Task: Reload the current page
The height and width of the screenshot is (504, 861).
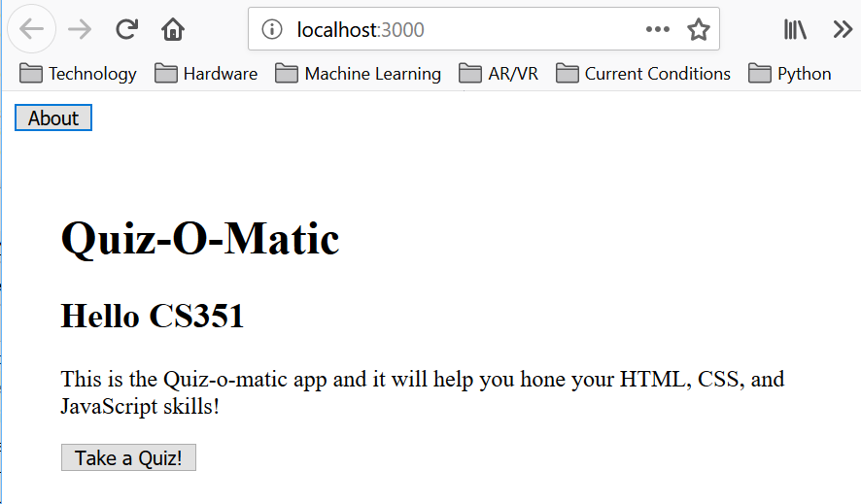Action: 126,29
